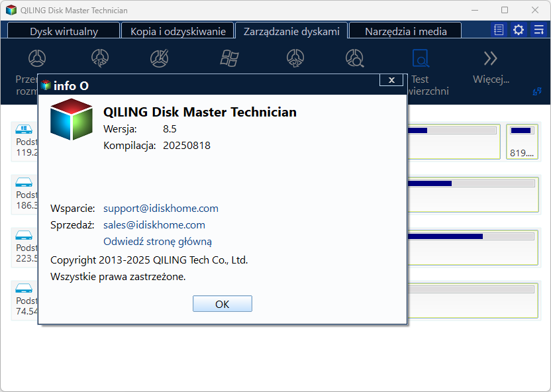The width and height of the screenshot is (551, 392).
Task: Click the QILING app icon in main title bar
Action: (x=11, y=10)
